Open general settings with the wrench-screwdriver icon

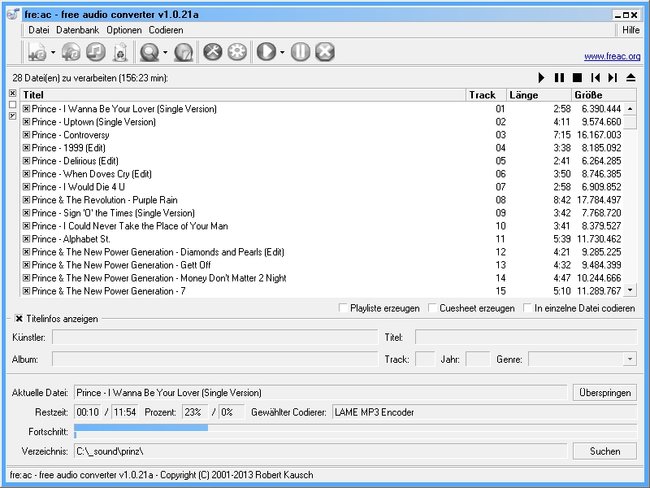coord(213,52)
